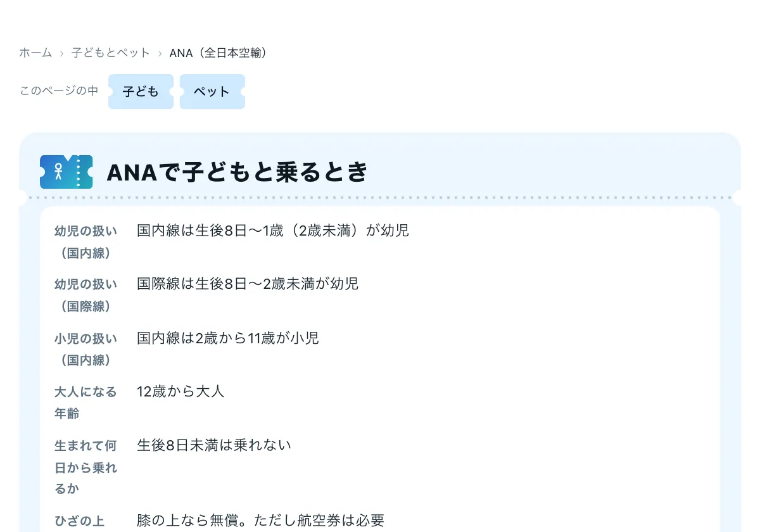Click the ひざの上 row label

coord(79,521)
